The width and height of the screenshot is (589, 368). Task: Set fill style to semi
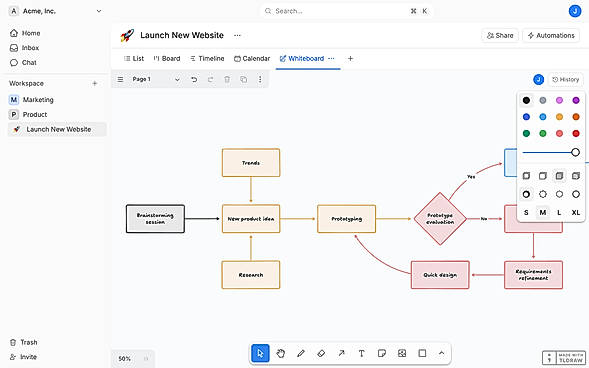[x=543, y=175]
